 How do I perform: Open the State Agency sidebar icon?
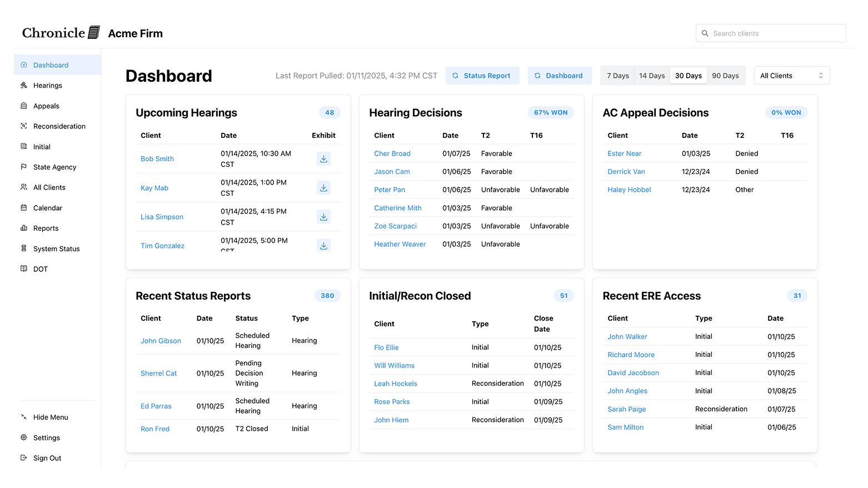point(23,167)
